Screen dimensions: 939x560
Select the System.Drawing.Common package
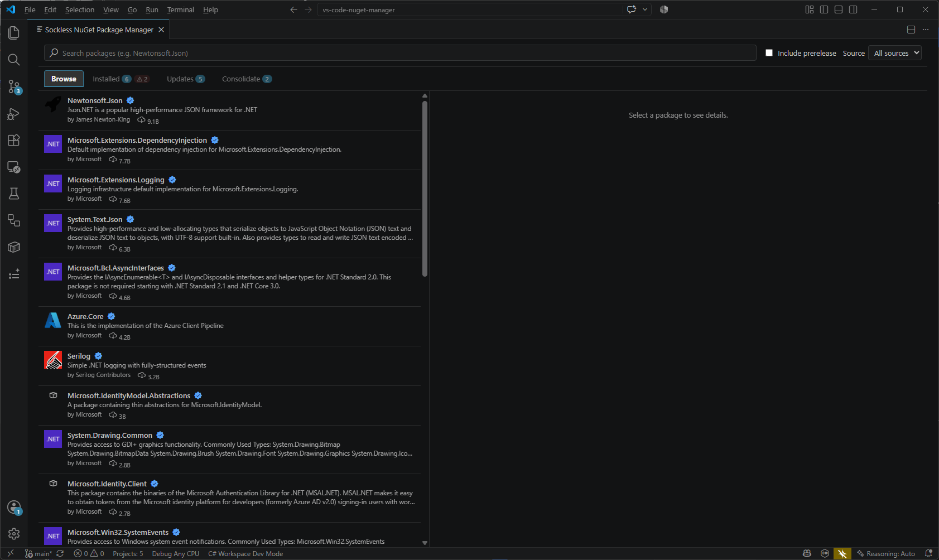(x=230, y=450)
